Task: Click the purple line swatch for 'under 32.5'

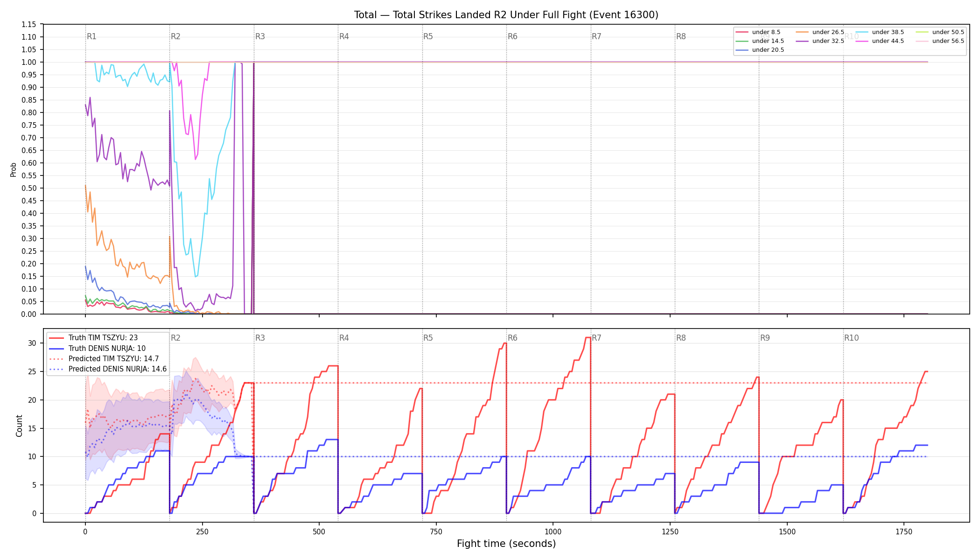Action: tap(802, 41)
